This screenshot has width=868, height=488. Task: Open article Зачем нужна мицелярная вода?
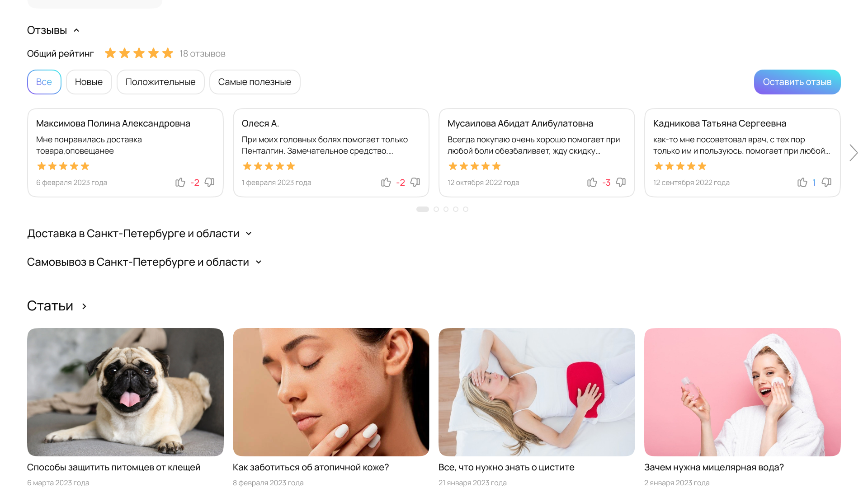click(714, 467)
